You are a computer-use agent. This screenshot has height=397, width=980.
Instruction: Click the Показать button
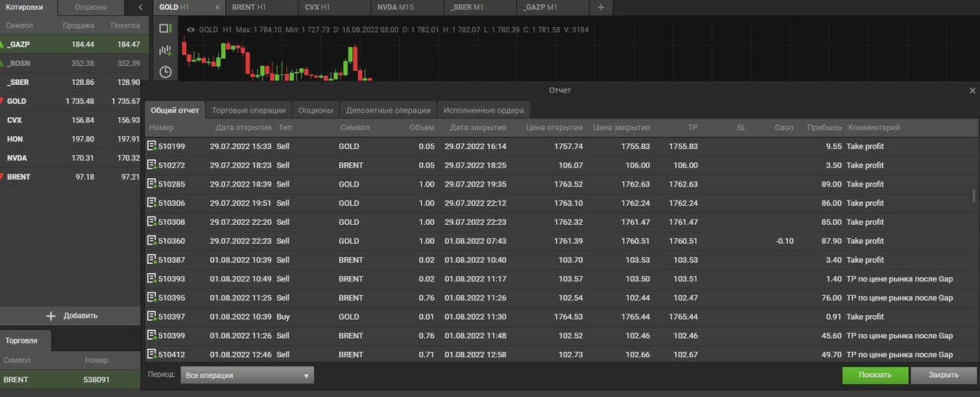[875, 376]
